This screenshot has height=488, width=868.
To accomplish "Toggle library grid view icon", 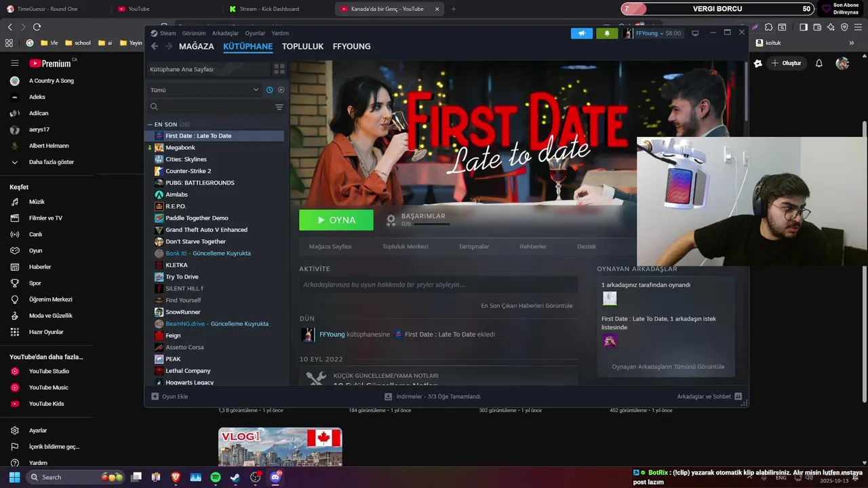I will coord(279,69).
